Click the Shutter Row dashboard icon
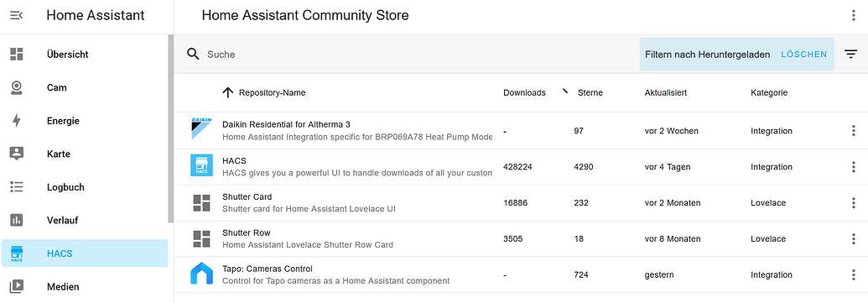868x303 pixels. (x=201, y=238)
